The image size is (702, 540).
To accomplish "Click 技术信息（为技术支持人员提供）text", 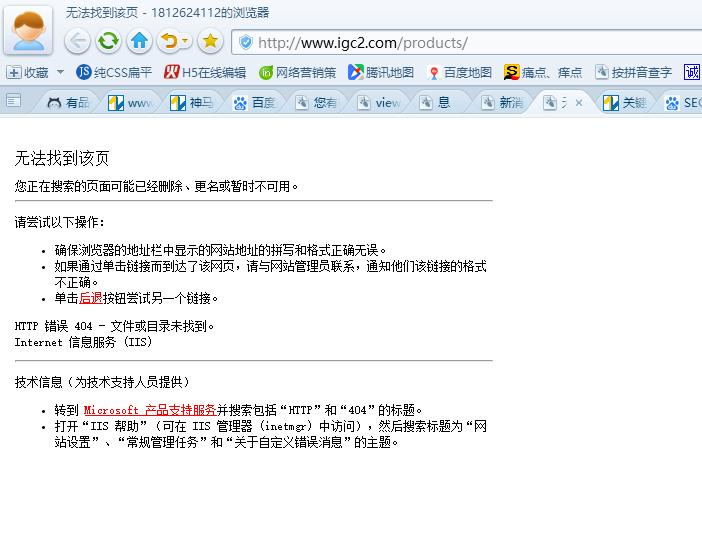I will 103,382.
